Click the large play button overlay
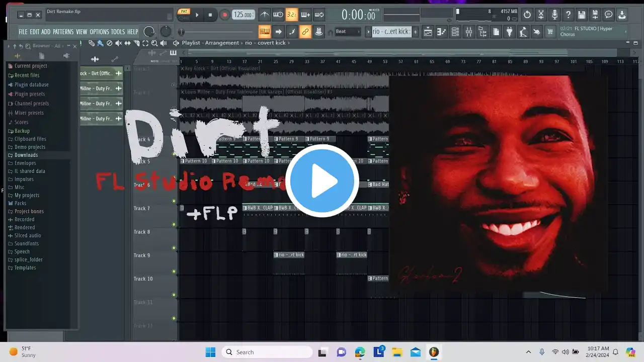The image size is (644, 362). coord(322,181)
